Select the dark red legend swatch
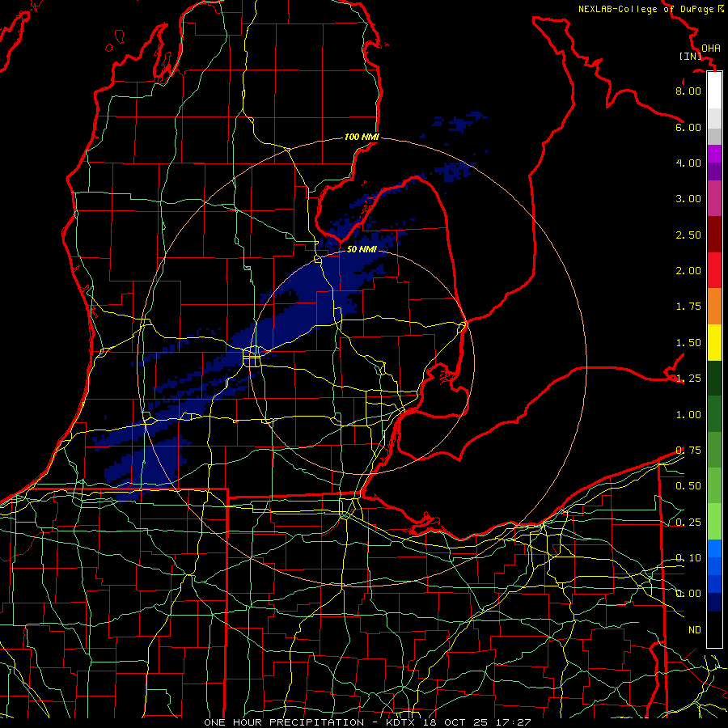728x728 pixels. (714, 235)
